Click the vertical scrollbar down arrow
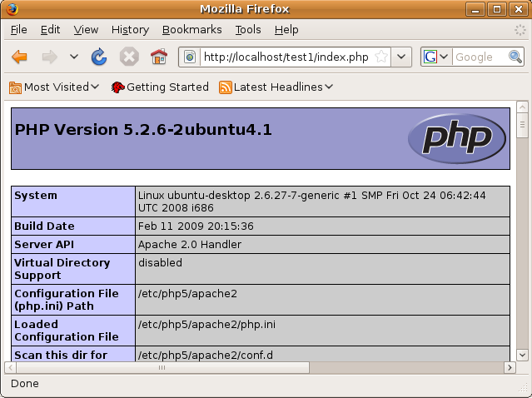Screen dimensions: 532x398 coord(522,356)
